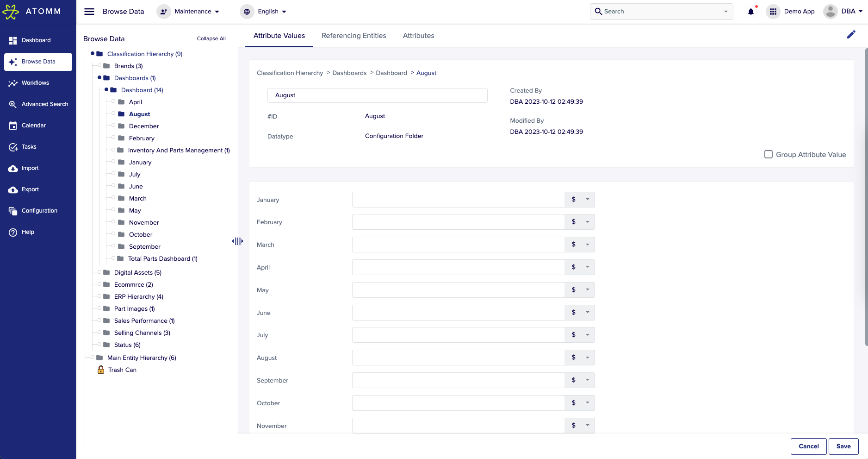Switch to the Attributes tab
868x459 pixels.
418,36
